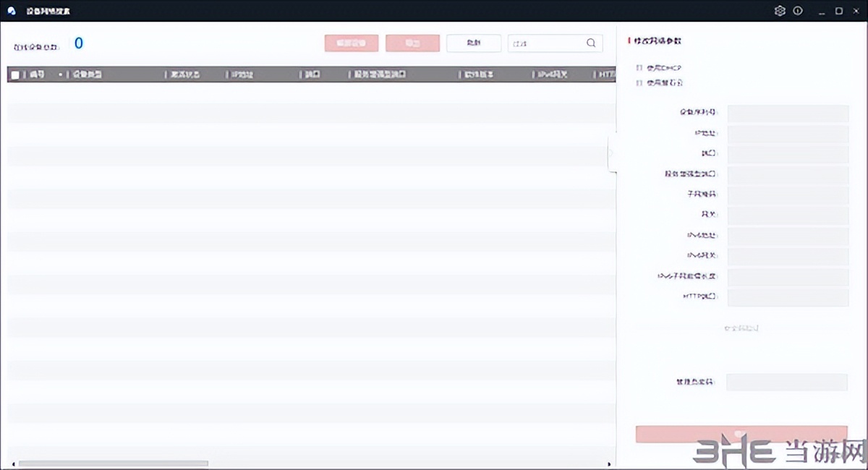
Task: Click the IPv4网关 column header
Action: (552, 75)
